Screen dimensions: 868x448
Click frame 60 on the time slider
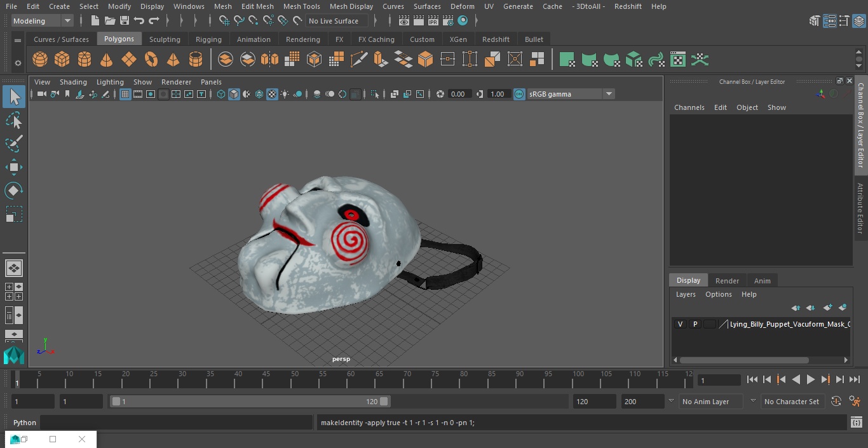click(x=351, y=379)
